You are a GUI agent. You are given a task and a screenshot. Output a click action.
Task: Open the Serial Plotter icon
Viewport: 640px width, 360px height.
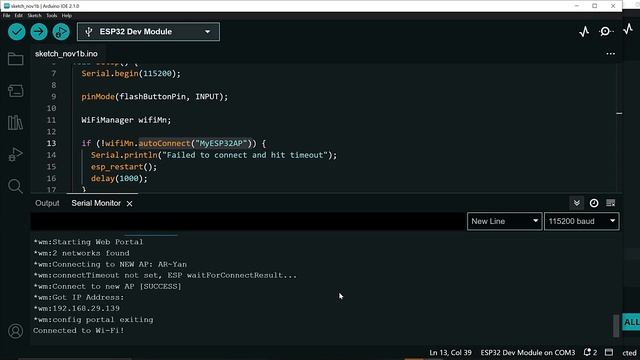coord(584,32)
